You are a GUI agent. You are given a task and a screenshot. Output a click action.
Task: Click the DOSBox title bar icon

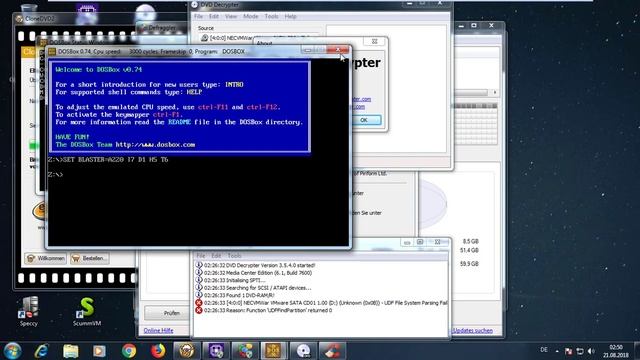[52, 52]
